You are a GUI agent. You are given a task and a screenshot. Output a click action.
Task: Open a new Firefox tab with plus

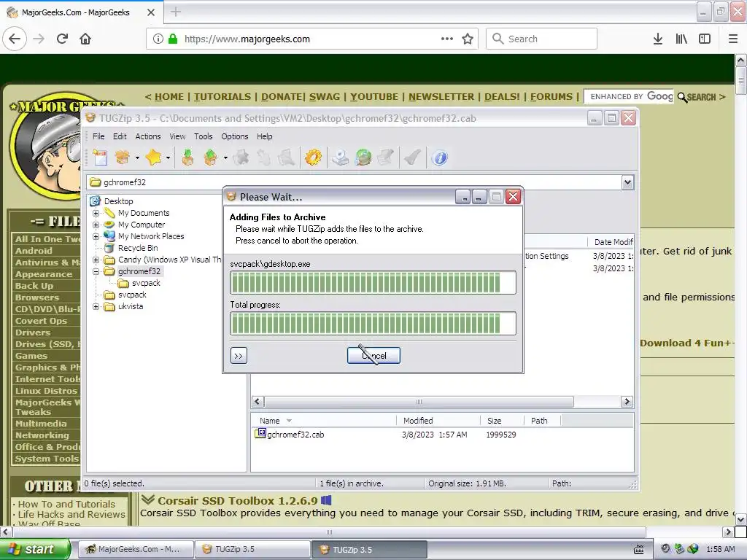click(x=176, y=12)
